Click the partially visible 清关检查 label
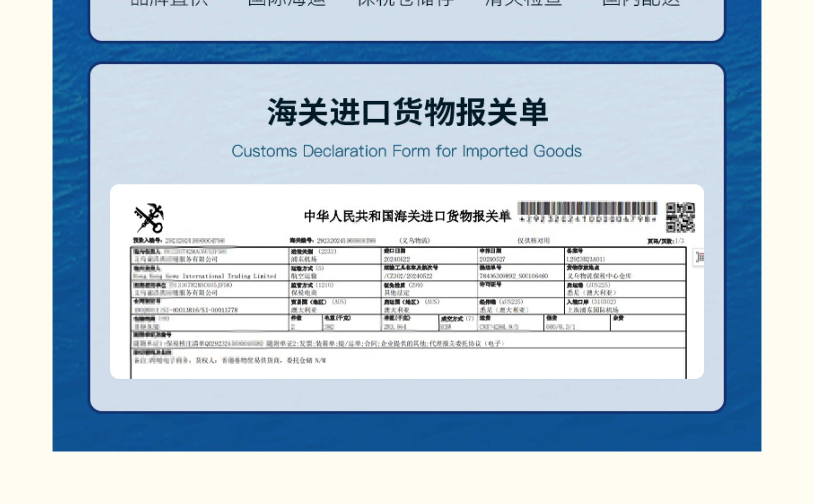 click(523, 3)
